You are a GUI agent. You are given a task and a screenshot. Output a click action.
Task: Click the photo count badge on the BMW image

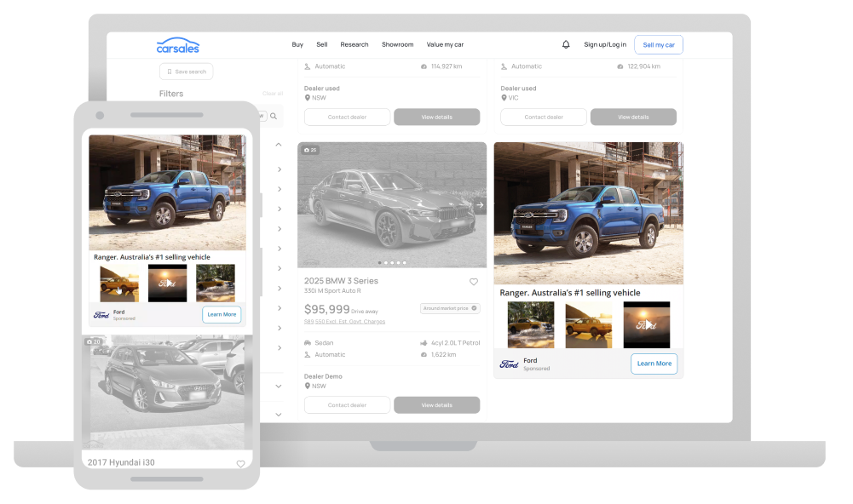point(310,150)
